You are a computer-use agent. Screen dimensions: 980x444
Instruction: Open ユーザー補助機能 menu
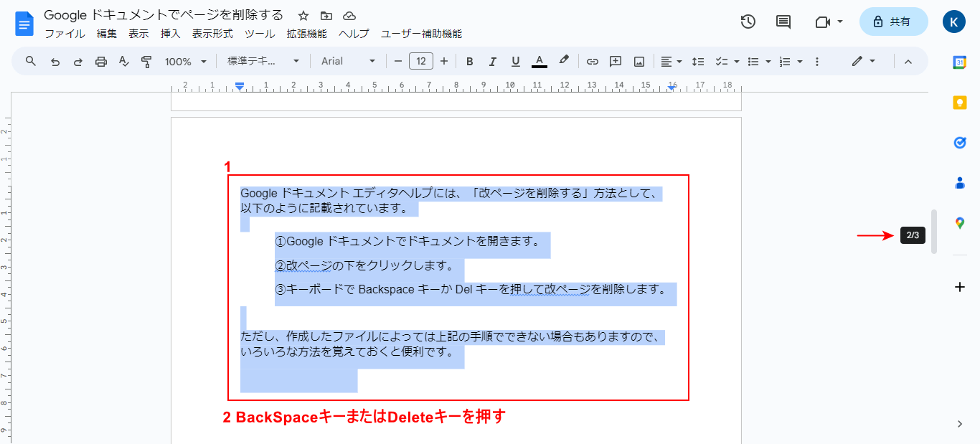click(x=421, y=34)
